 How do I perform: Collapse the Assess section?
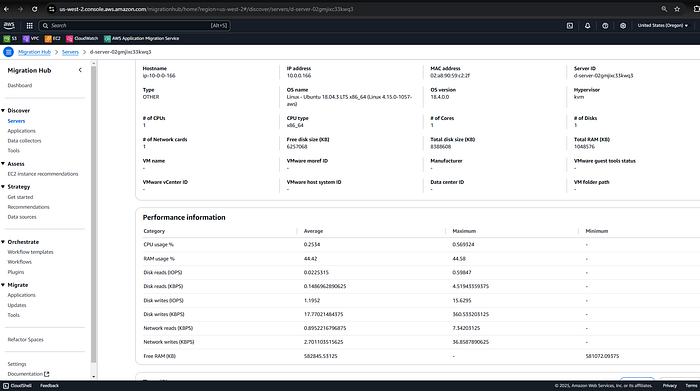pyautogui.click(x=3, y=164)
